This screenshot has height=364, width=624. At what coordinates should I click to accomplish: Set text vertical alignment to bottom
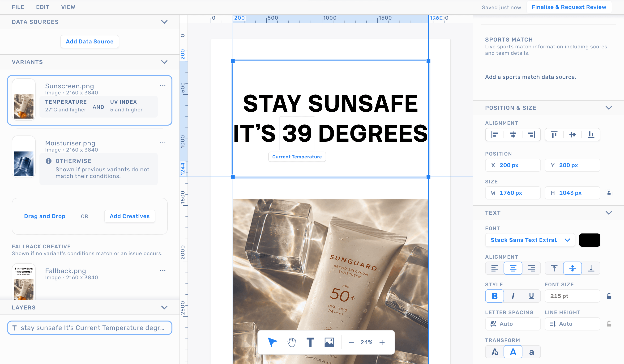coord(591,268)
